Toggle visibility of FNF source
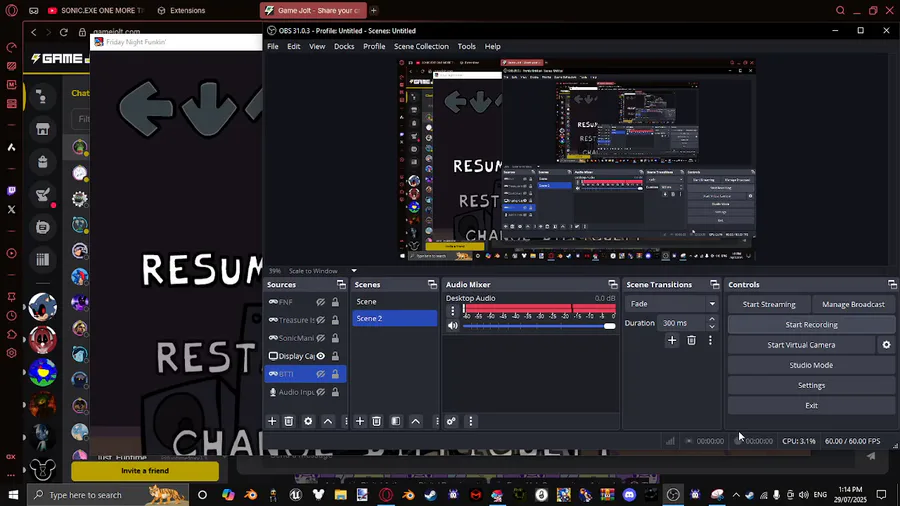Viewport: 900px width, 506px height. click(x=321, y=302)
